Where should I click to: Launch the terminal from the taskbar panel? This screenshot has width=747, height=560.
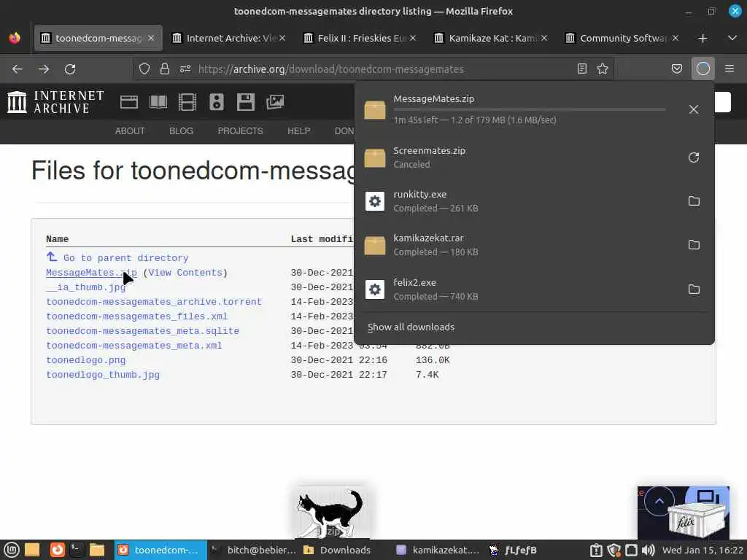click(x=76, y=550)
